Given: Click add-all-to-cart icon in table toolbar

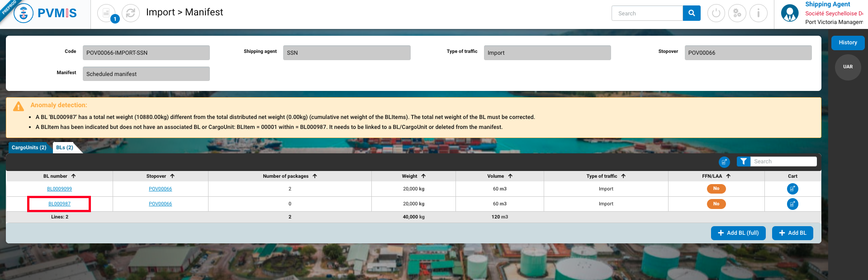Looking at the screenshot, I should (x=724, y=162).
